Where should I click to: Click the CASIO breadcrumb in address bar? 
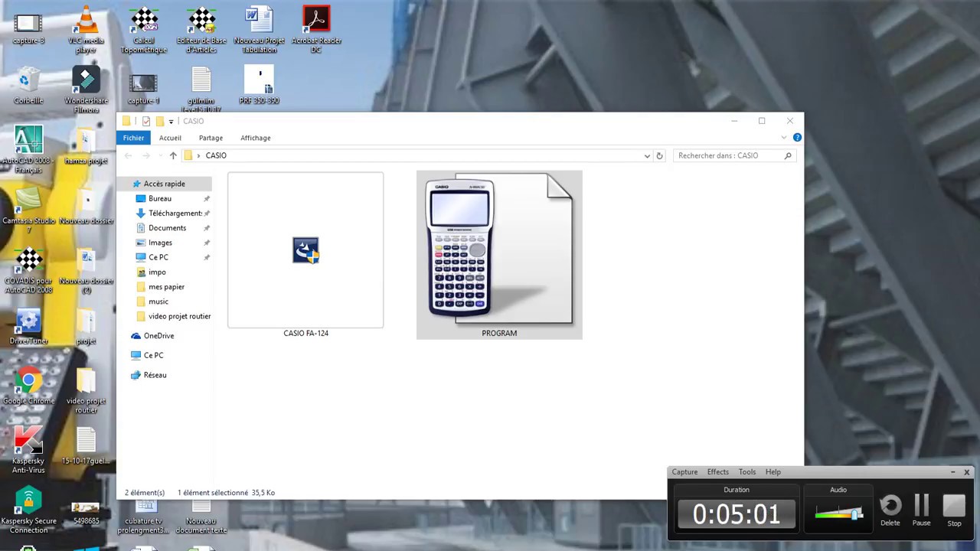[216, 155]
